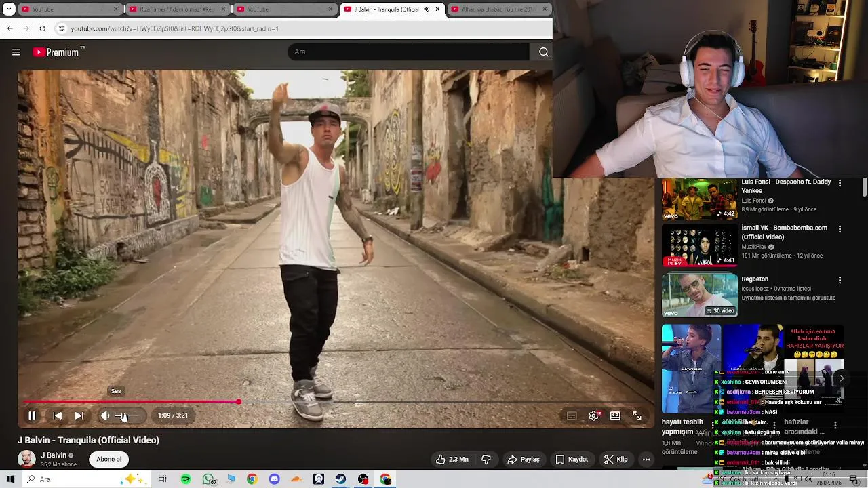Viewport: 868px width, 488px height.
Task: Open the Regaeton playlist title
Action: tap(755, 279)
